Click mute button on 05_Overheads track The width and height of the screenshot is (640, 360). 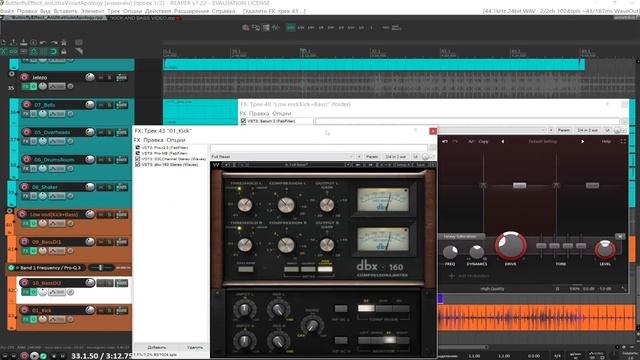101,132
